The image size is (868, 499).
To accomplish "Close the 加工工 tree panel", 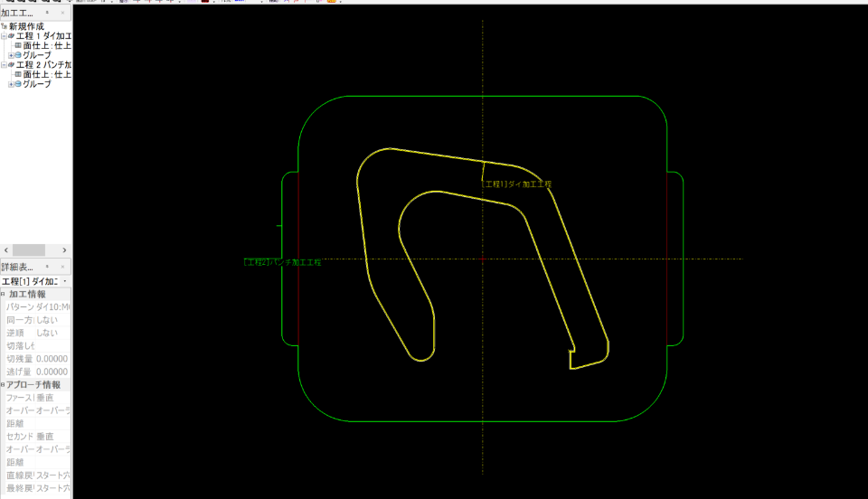I will (x=61, y=14).
